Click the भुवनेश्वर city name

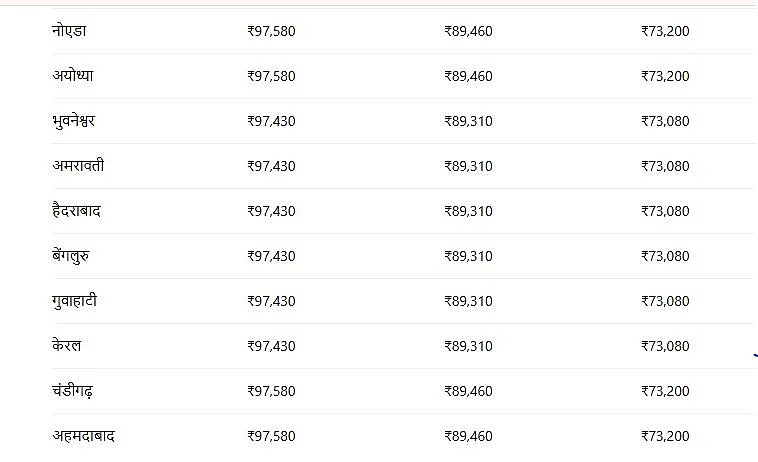coord(73,121)
